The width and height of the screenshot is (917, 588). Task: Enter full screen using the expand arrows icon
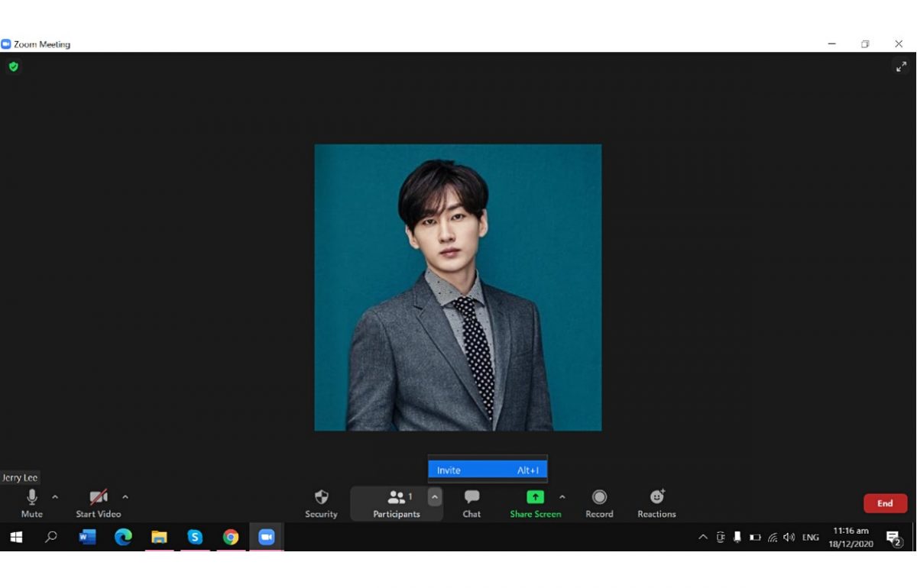pyautogui.click(x=901, y=66)
